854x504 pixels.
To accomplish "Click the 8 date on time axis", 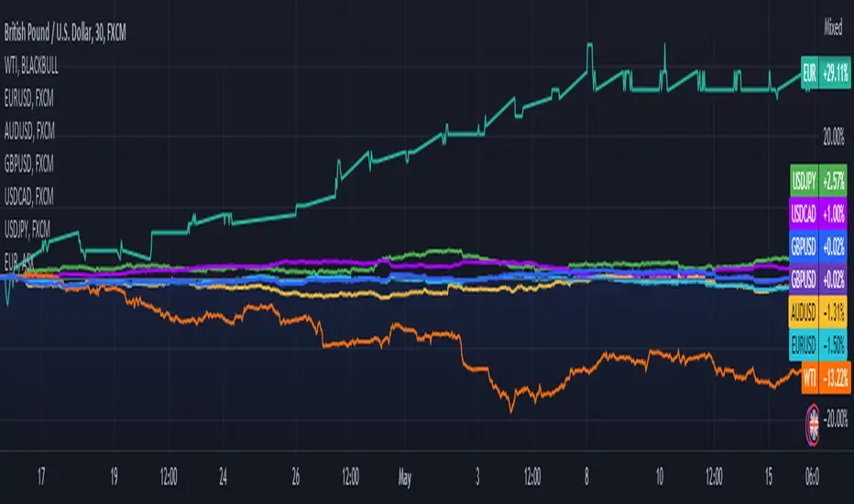I will pyautogui.click(x=586, y=477).
